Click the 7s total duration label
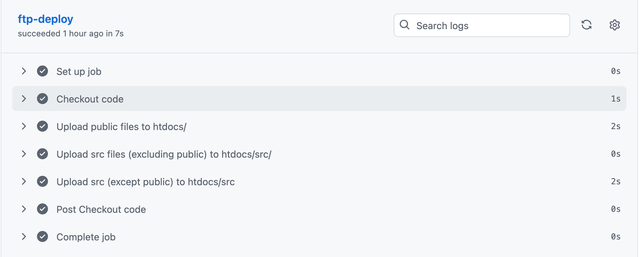The height and width of the screenshot is (257, 644). point(120,33)
